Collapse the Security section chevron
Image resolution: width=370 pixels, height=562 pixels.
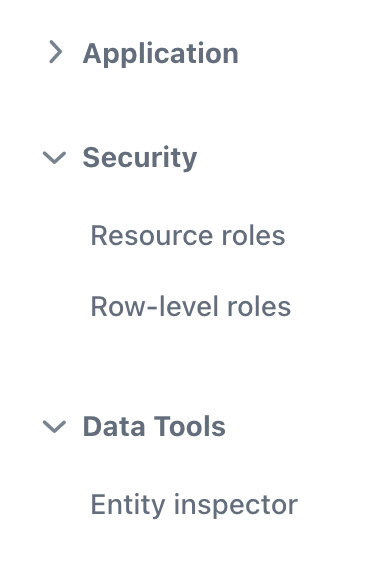tap(54, 158)
